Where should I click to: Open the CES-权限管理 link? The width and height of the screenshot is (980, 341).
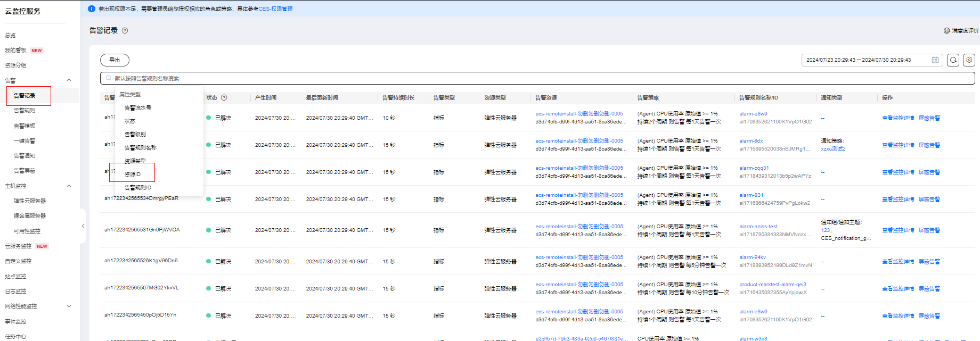pos(275,9)
